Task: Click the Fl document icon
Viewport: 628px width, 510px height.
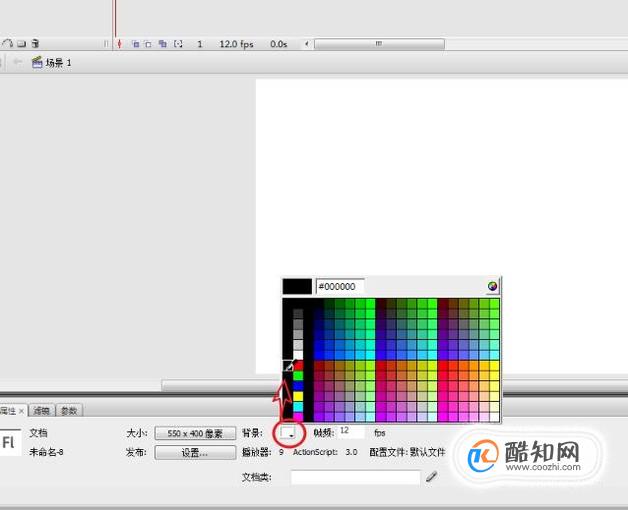Action: [x=9, y=442]
